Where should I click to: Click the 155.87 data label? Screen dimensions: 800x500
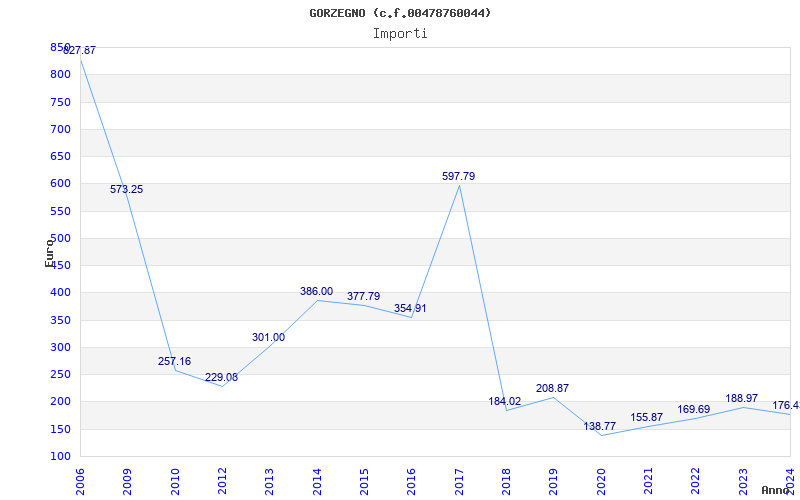[646, 417]
